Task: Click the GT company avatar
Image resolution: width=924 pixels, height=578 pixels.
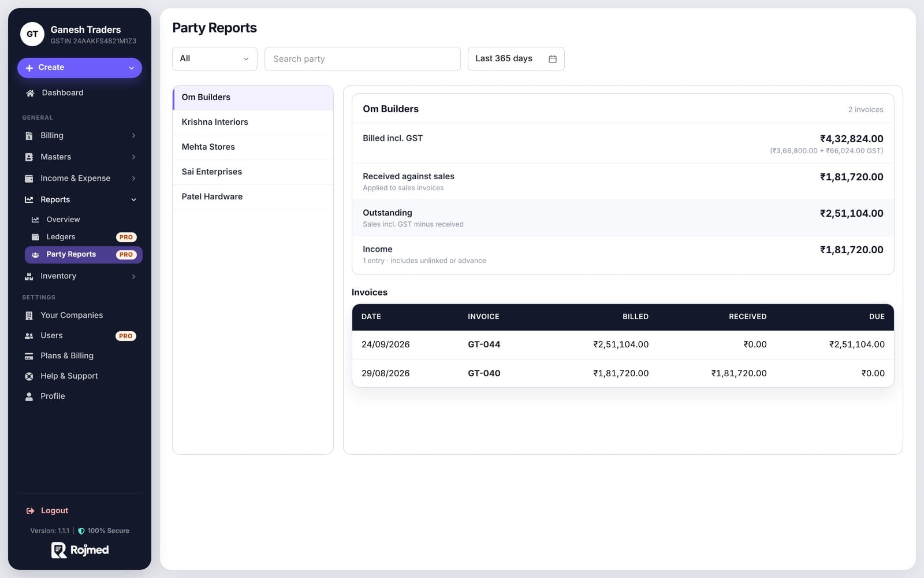Action: pos(32,34)
